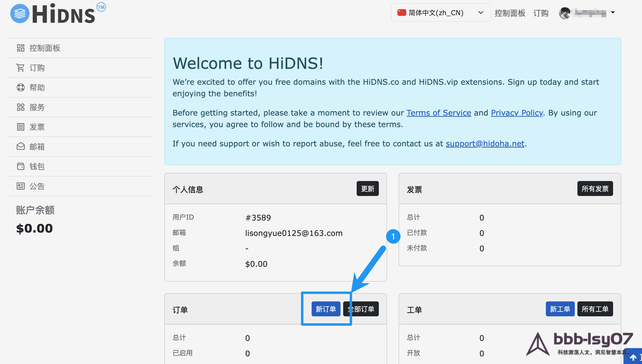Click the scroll-to-top arrow button
This screenshot has height=364, width=642.
pyautogui.click(x=633, y=357)
